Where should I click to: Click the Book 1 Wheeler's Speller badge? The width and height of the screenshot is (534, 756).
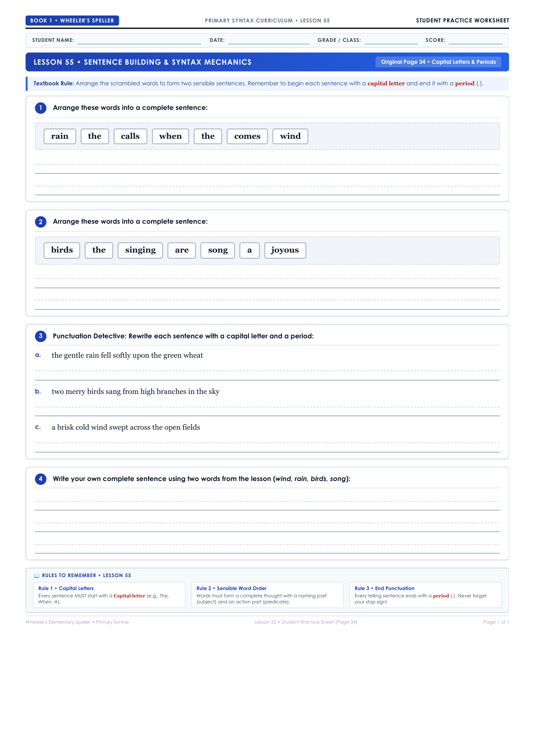[72, 21]
